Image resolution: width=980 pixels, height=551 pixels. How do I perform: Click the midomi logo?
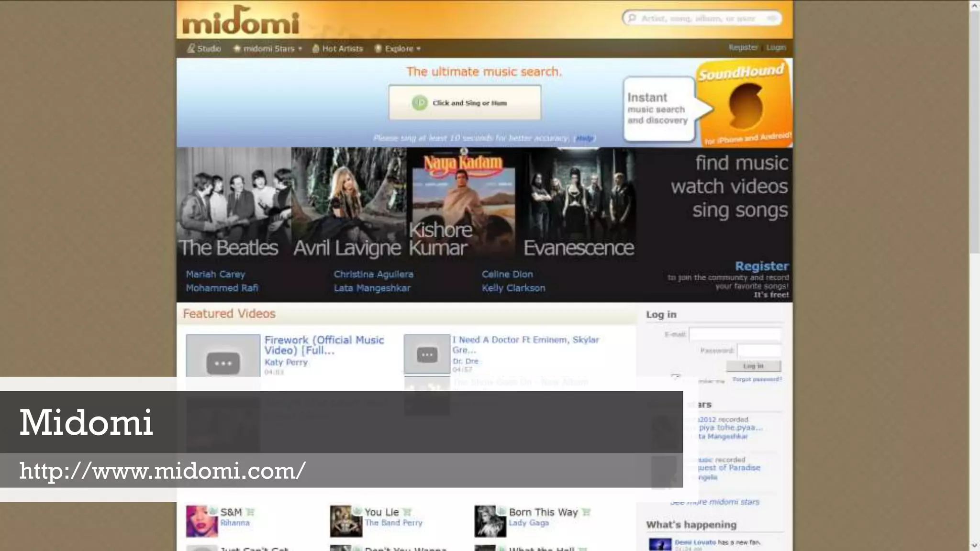pyautogui.click(x=241, y=21)
